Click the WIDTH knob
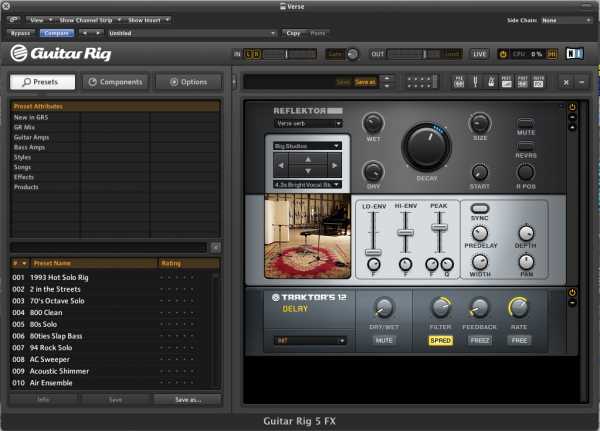The image size is (600, 431). pos(480,262)
